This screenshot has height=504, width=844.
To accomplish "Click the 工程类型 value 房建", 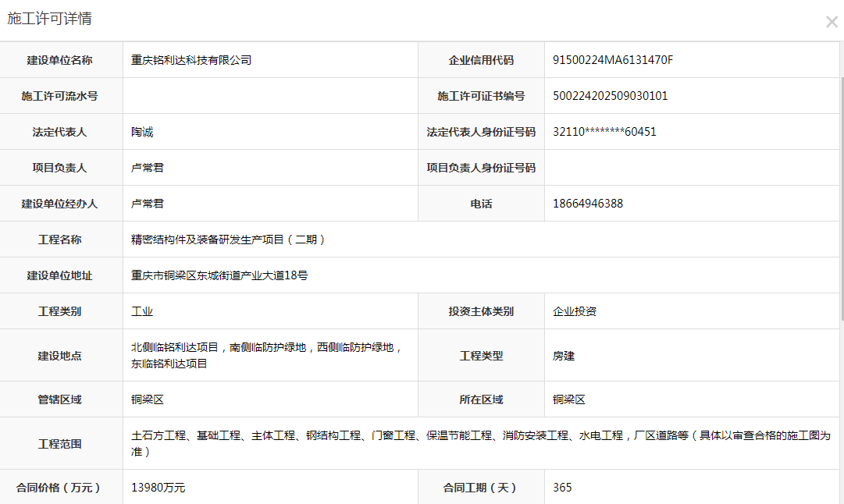I will tap(563, 356).
